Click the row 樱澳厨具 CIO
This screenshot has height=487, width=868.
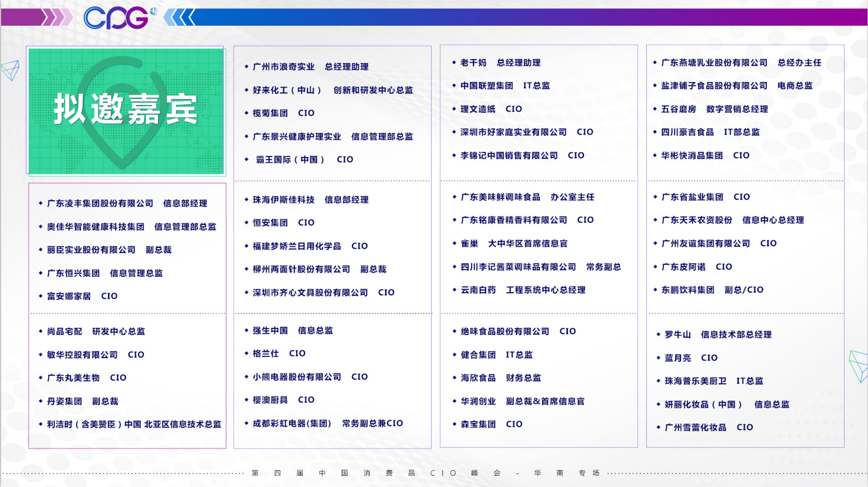(279, 400)
